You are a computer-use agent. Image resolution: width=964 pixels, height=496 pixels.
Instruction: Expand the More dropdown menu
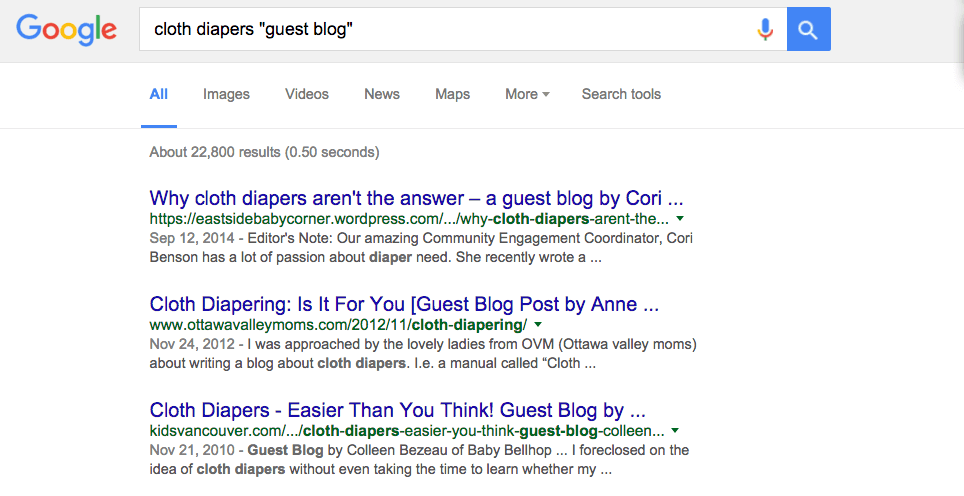tap(527, 94)
